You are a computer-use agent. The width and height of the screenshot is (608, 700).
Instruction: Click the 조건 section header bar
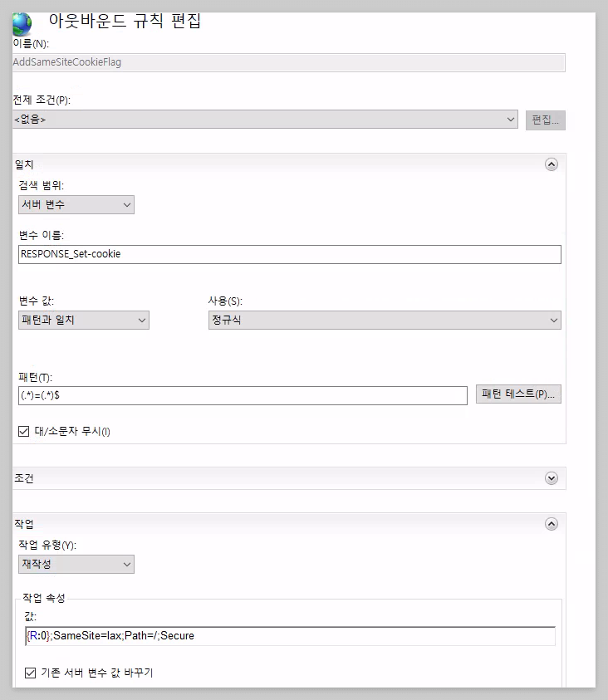click(x=289, y=478)
